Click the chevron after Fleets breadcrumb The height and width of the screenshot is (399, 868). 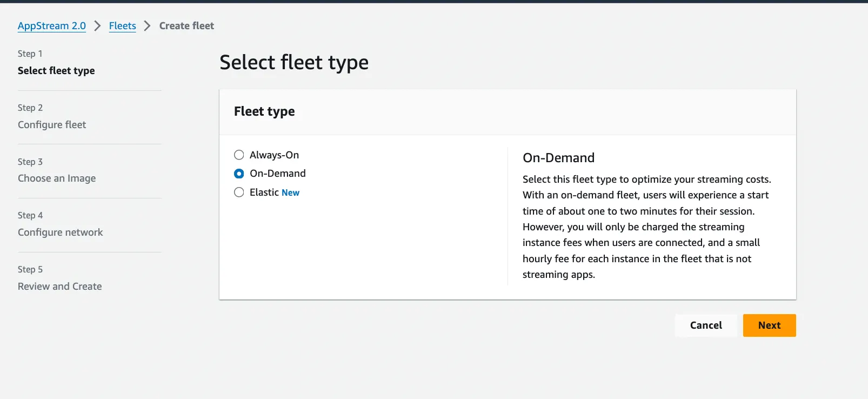click(147, 26)
